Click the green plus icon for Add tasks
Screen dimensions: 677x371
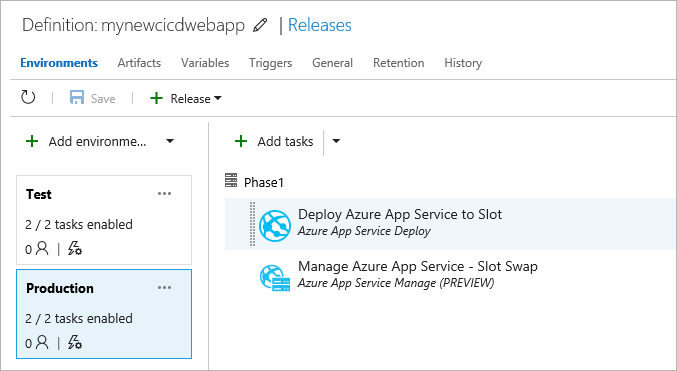tap(241, 141)
